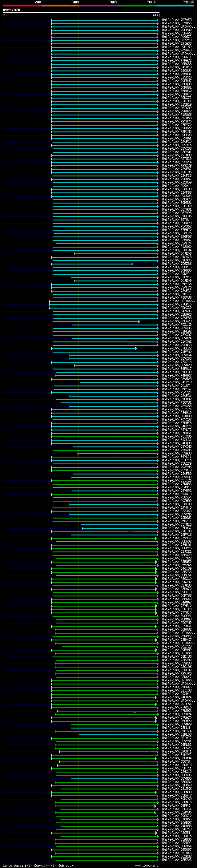Click UniRef100_P80505 label
Image resolution: width=197 pixels, height=868 pixels.
pyautogui.click(x=177, y=379)
